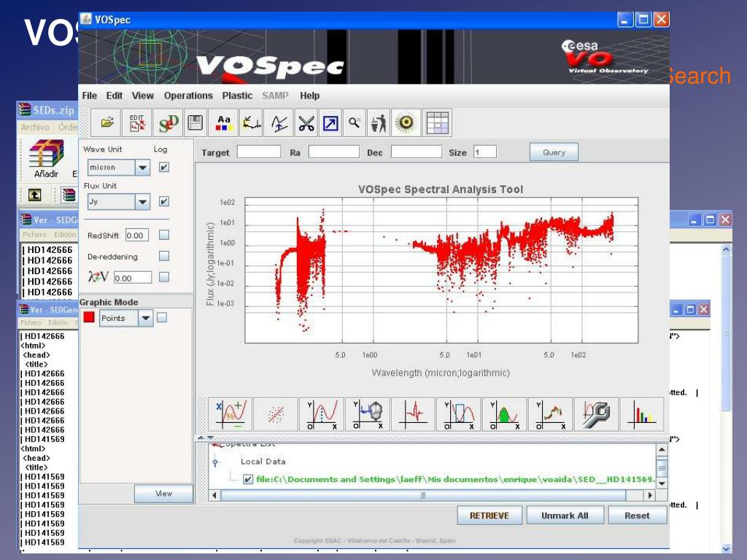Screen dimensions: 747x560
Task: Click the yellow arrow spectrum toolbar icon
Action: click(251, 122)
